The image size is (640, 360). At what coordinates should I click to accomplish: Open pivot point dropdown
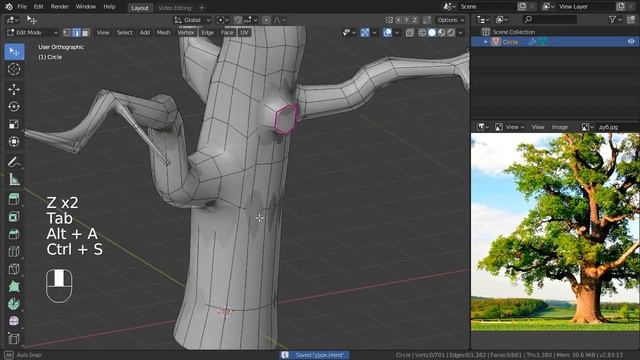(223, 20)
